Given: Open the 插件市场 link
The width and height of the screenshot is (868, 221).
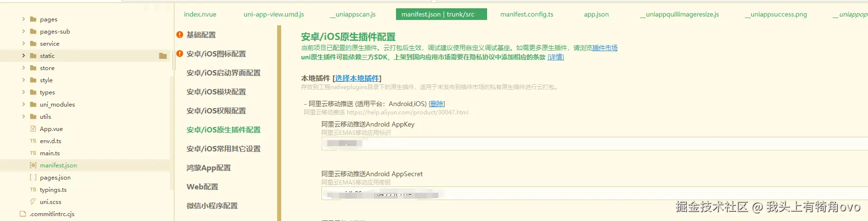Looking at the screenshot, I should coord(605,48).
